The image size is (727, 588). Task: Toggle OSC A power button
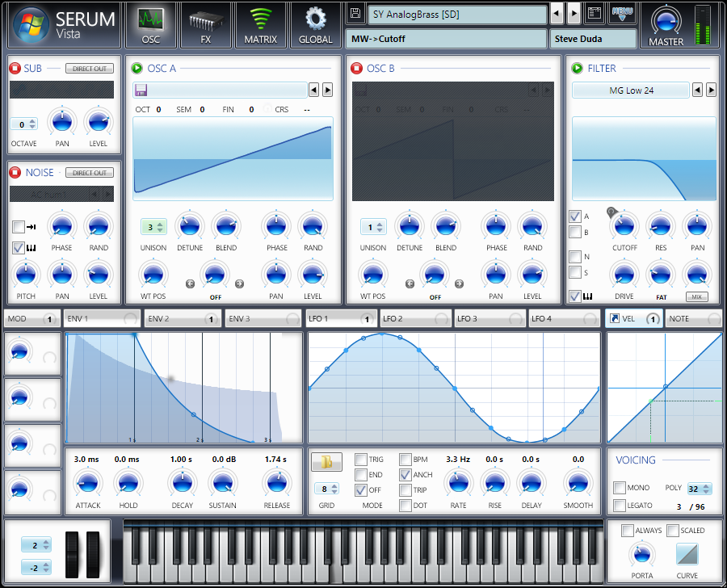coord(137,68)
